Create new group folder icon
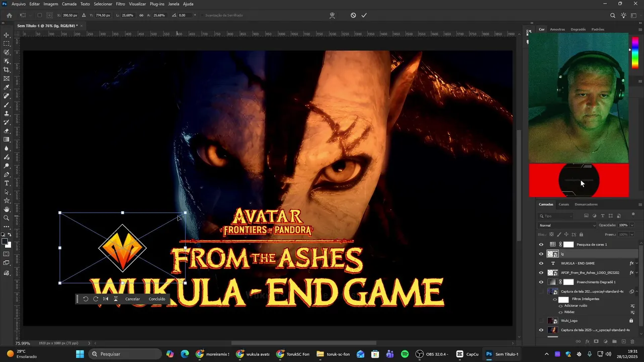The image size is (644, 362). [x=614, y=341]
